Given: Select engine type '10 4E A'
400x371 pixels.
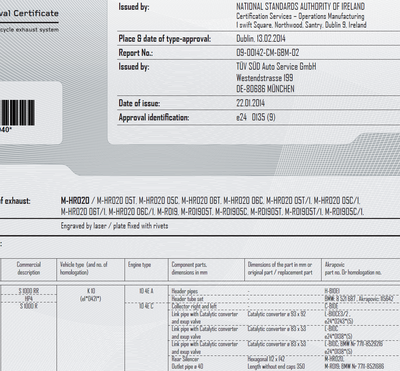Looking at the screenshot, I should [x=146, y=291].
